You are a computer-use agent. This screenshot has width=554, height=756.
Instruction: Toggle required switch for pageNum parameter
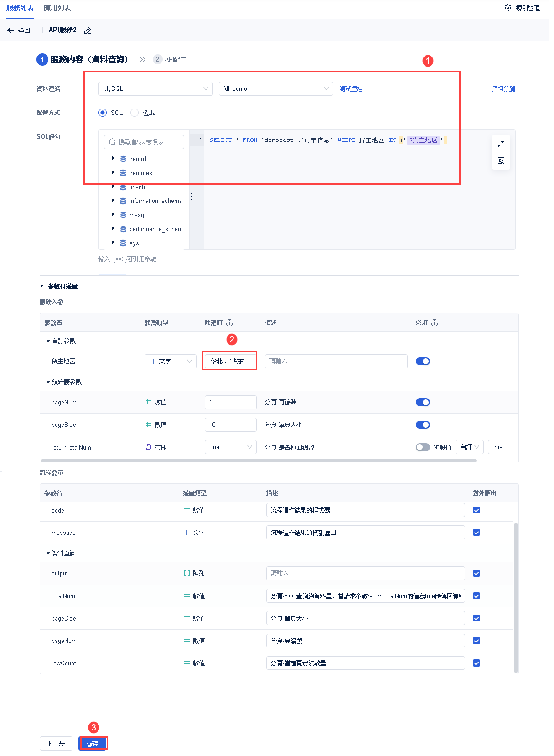click(x=423, y=402)
